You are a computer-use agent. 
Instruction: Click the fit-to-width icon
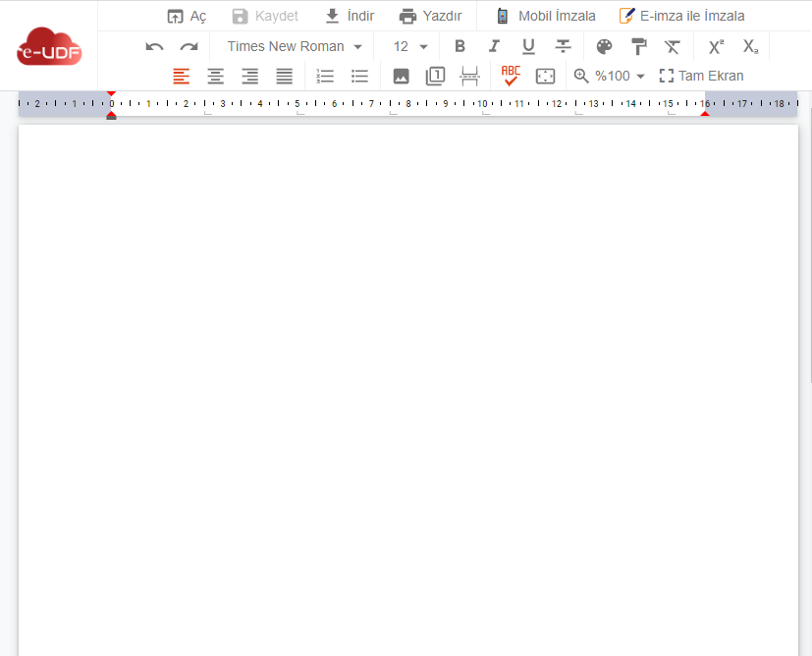[x=545, y=77]
